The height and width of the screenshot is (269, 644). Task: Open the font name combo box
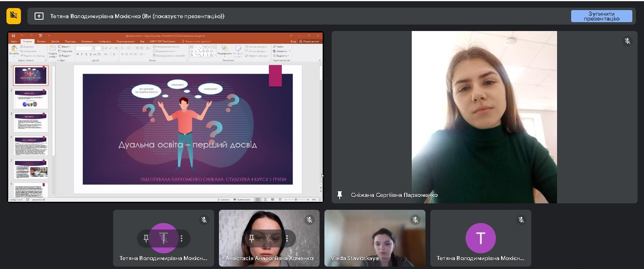pyautogui.click(x=85, y=48)
